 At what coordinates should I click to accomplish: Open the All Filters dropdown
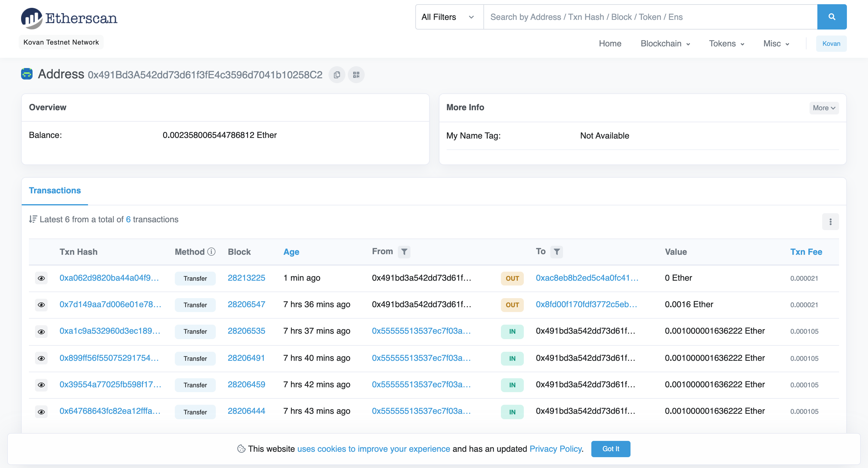point(449,17)
